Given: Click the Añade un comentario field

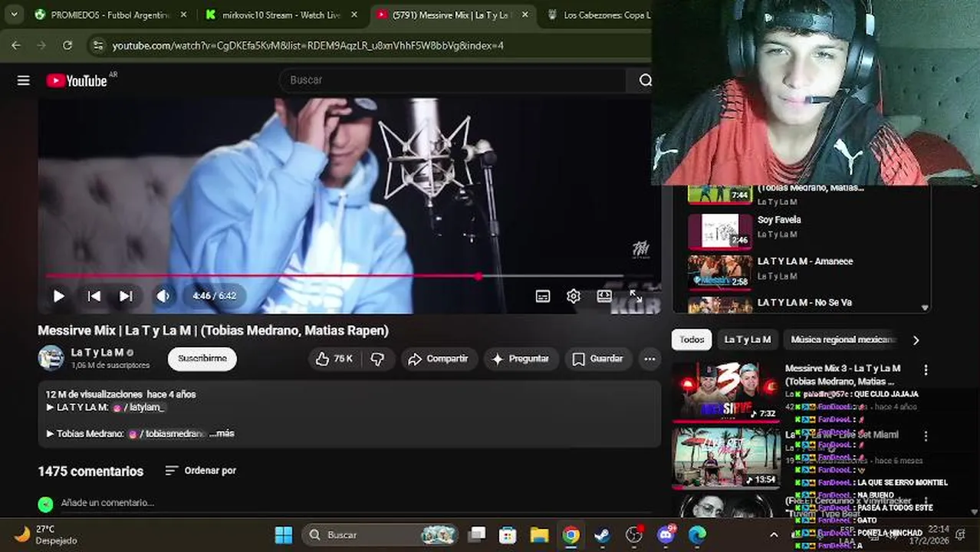Looking at the screenshot, I should (107, 503).
